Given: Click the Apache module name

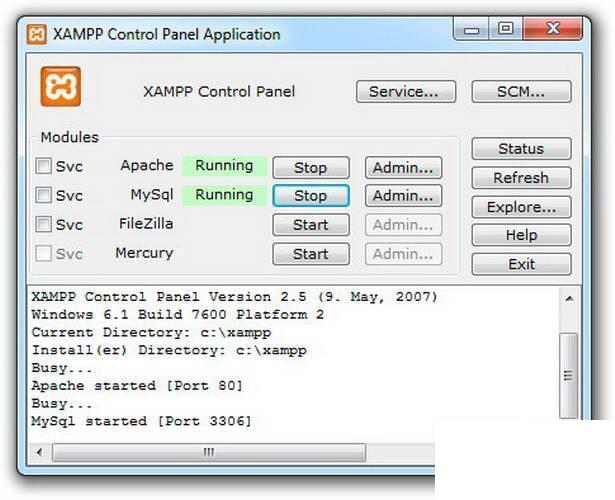Looking at the screenshot, I should 147,165.
